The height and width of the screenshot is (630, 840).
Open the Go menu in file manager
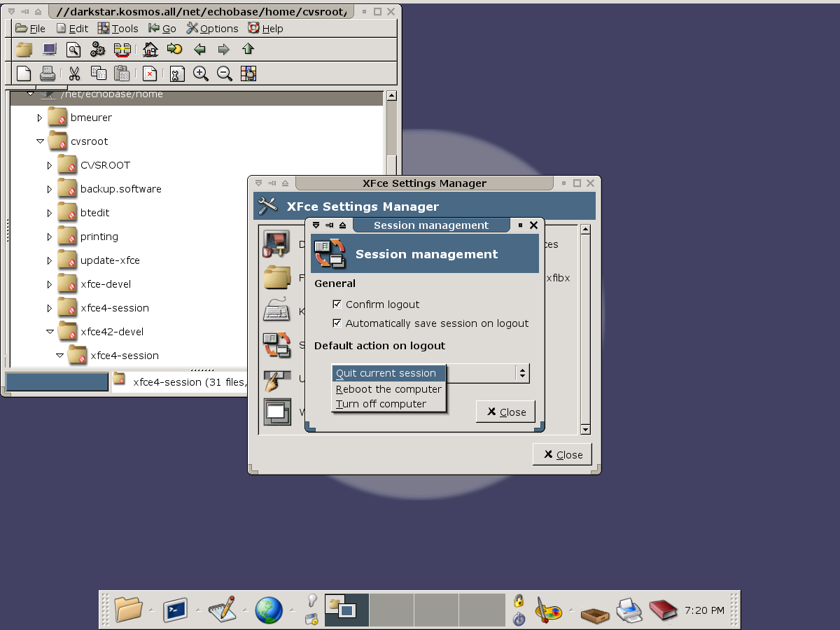[162, 29]
